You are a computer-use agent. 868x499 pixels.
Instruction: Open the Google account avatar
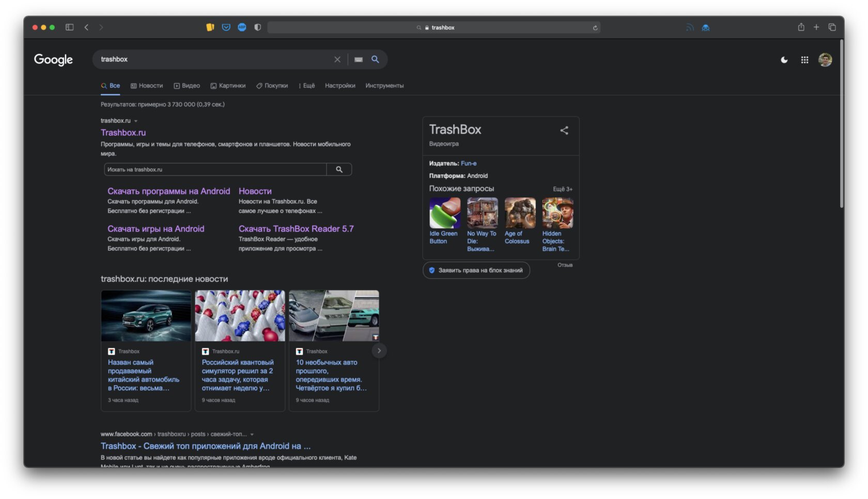coord(825,60)
